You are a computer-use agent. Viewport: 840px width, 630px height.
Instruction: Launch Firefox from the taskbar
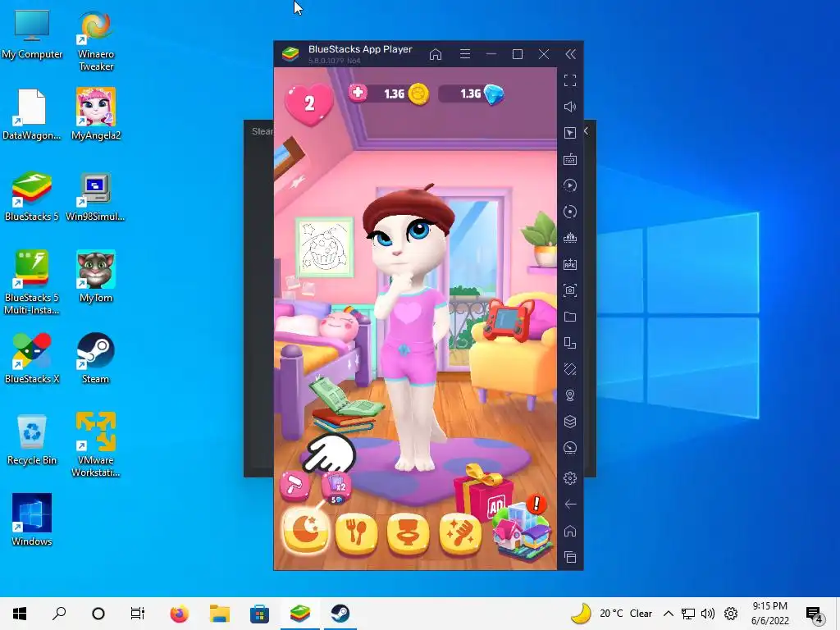[x=180, y=614]
